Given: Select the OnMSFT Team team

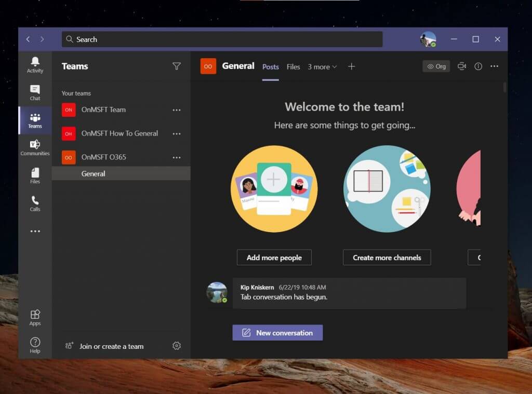Looking at the screenshot, I should (121, 110).
